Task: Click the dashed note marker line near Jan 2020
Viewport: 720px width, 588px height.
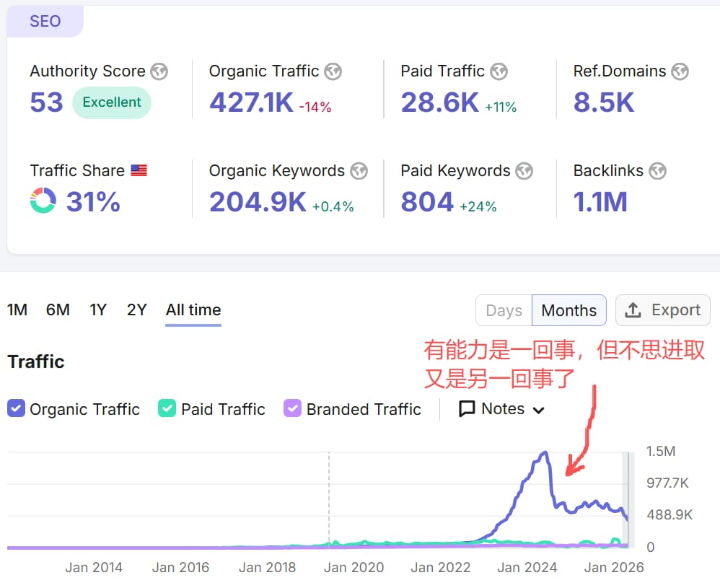Action: tap(329, 499)
